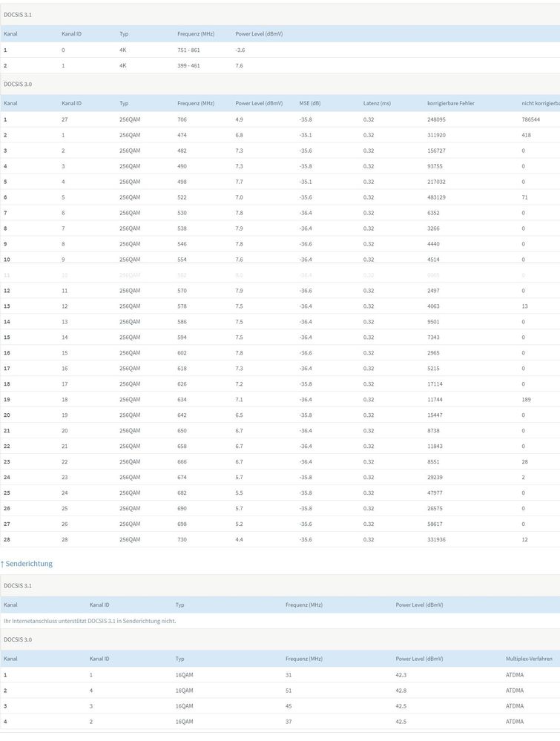Click the Multiplex-Verfahren column header
The image size is (560, 741).
coord(529,659)
